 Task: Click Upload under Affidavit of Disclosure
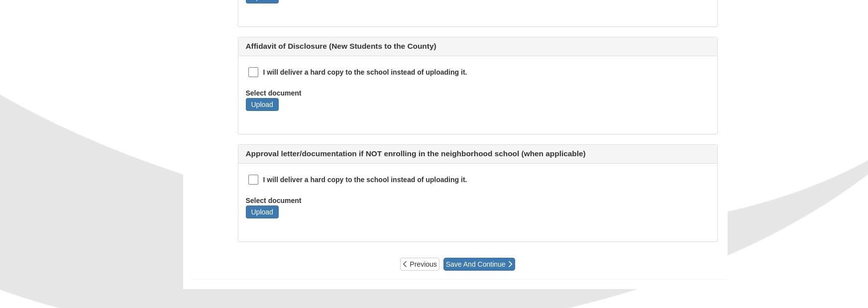(x=262, y=104)
